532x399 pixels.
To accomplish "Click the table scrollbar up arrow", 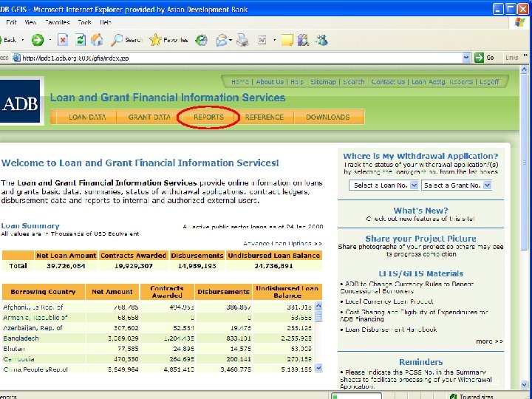I will pos(318,306).
